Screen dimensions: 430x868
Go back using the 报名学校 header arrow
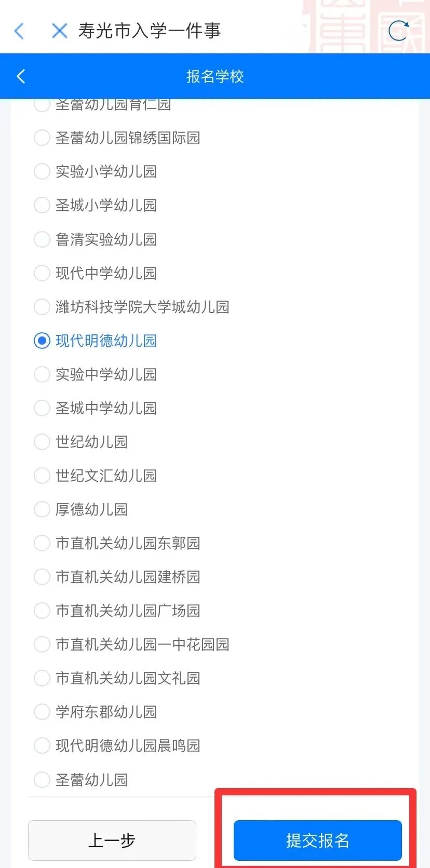click(21, 76)
